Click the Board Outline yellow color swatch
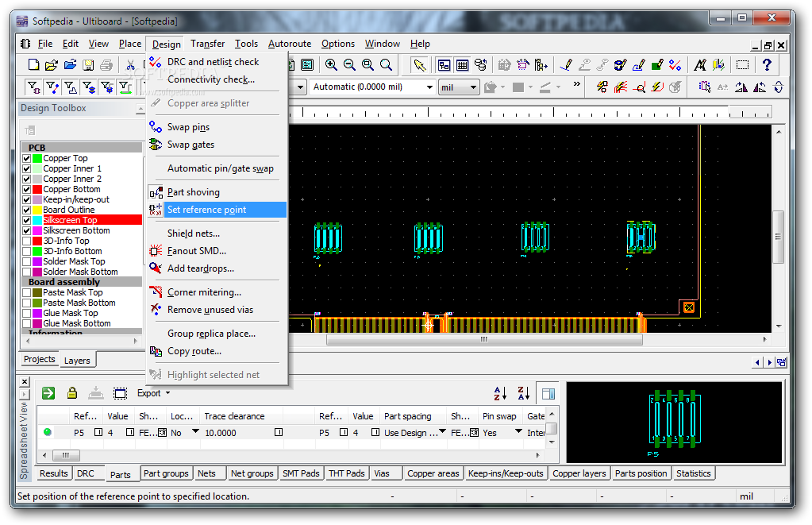Screen dimensions: 812x525 coord(37,210)
